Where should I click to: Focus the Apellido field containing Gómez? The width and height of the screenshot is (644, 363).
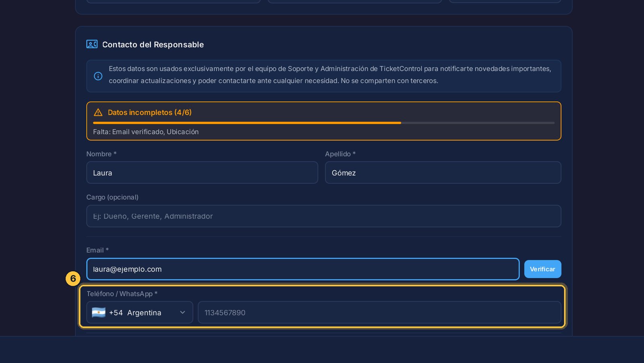(443, 173)
